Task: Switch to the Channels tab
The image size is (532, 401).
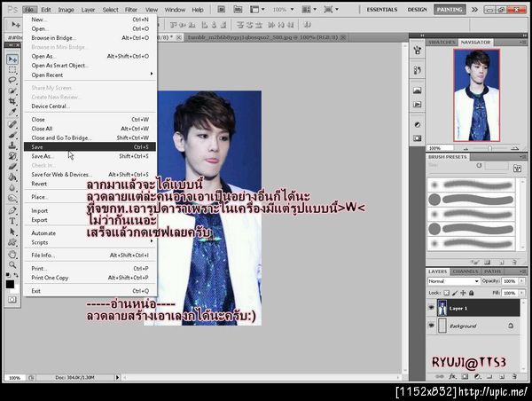Action: point(465,271)
